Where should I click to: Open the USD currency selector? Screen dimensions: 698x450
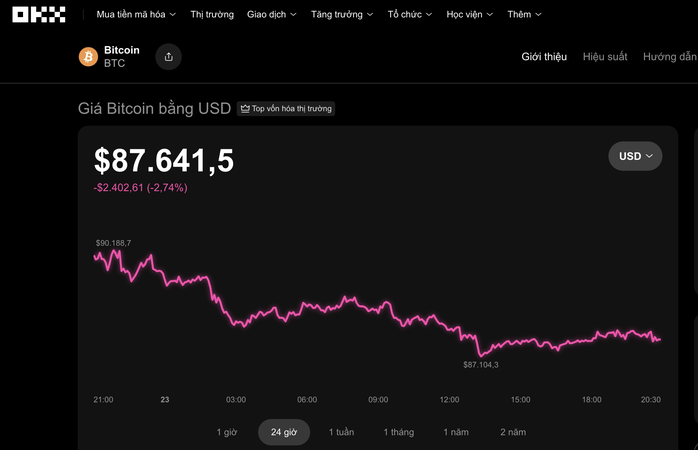tap(635, 156)
